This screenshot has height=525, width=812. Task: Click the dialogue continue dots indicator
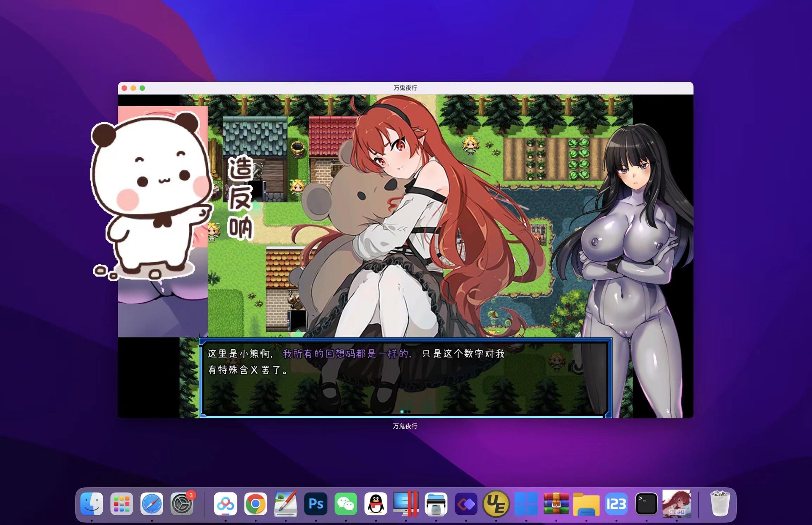click(405, 411)
